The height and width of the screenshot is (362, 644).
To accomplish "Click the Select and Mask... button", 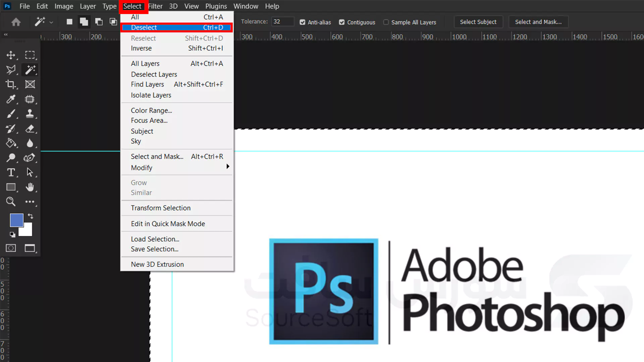I will (x=538, y=22).
